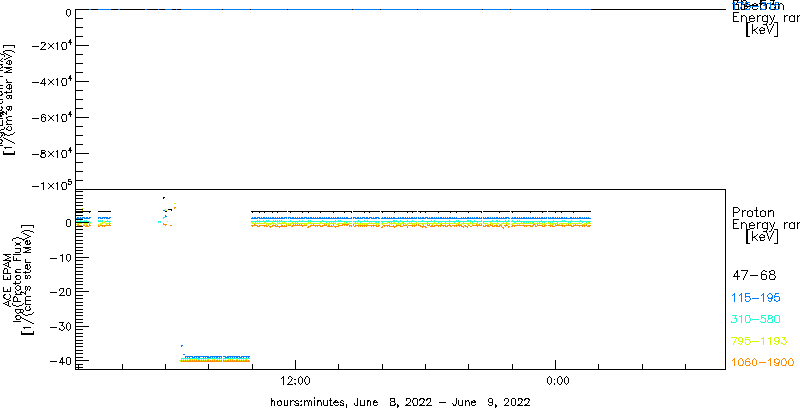The height and width of the screenshot is (410, 800).
Task: Click the data cluster near -40 in the proton panel
Action: pos(215,358)
